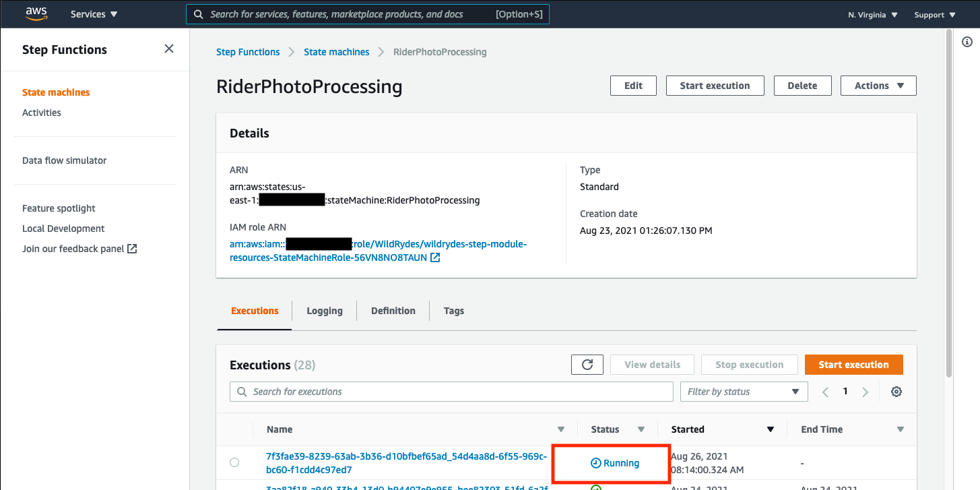Screen dimensions: 980x490
Task: Click the orange Start execution button
Action: [x=853, y=365]
